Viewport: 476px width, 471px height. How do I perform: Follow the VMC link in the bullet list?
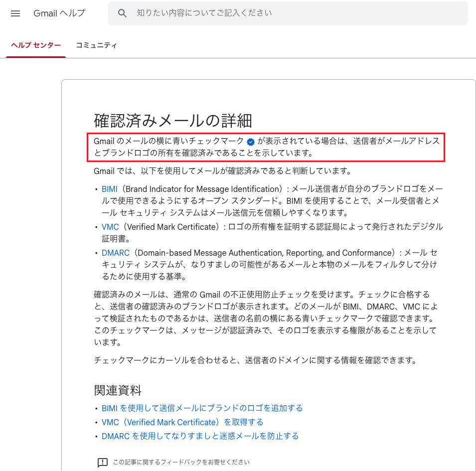point(110,227)
